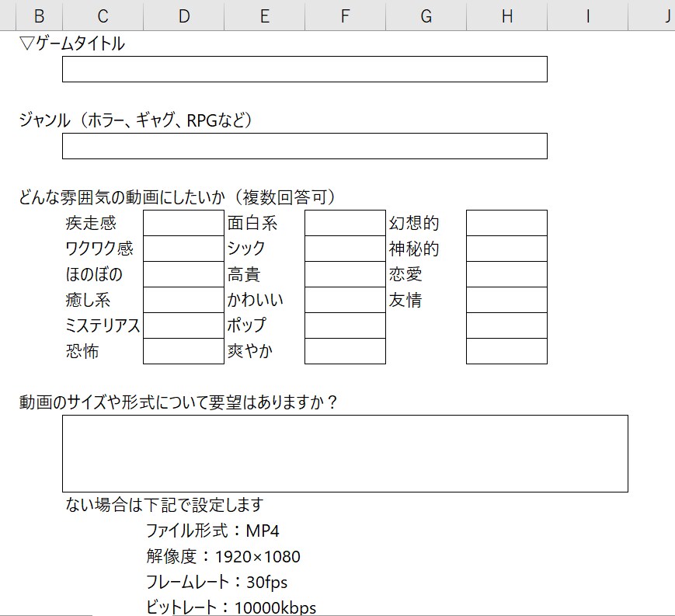Select column F header

coord(345,16)
